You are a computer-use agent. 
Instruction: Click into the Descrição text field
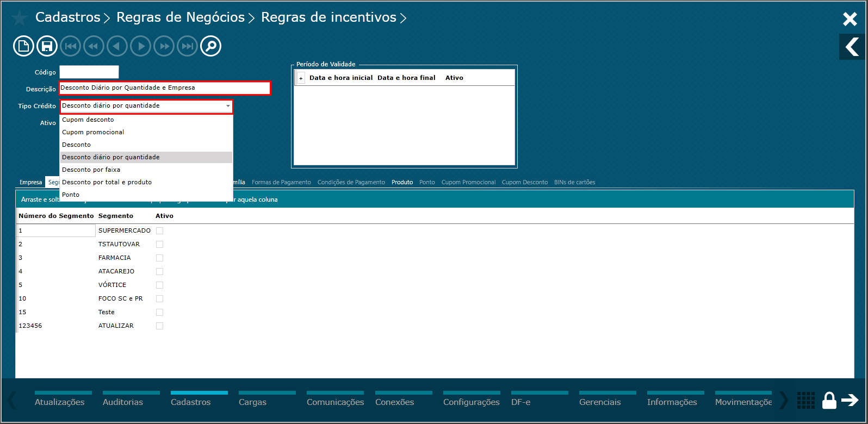tap(165, 88)
